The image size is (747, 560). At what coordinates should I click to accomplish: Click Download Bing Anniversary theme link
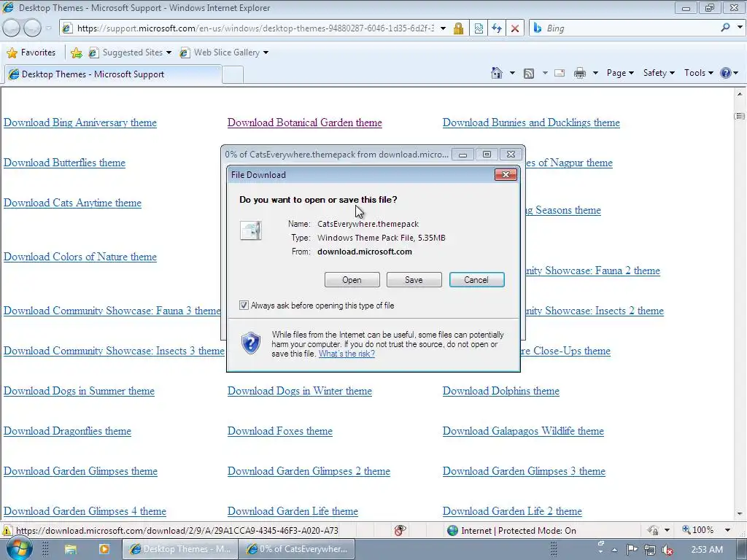point(80,122)
